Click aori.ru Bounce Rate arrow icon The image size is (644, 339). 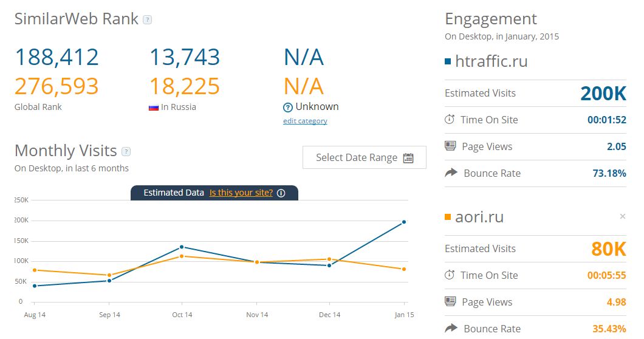[x=451, y=328]
